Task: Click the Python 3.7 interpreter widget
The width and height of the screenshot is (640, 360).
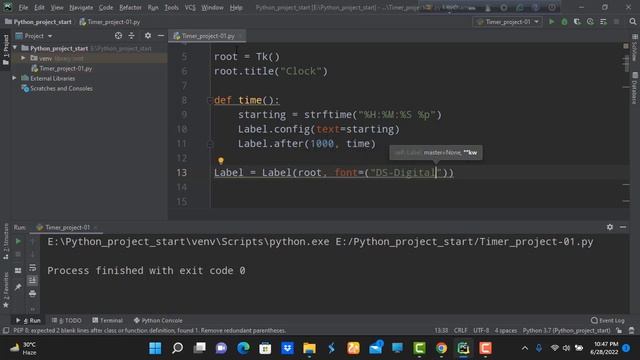Action: (567, 331)
